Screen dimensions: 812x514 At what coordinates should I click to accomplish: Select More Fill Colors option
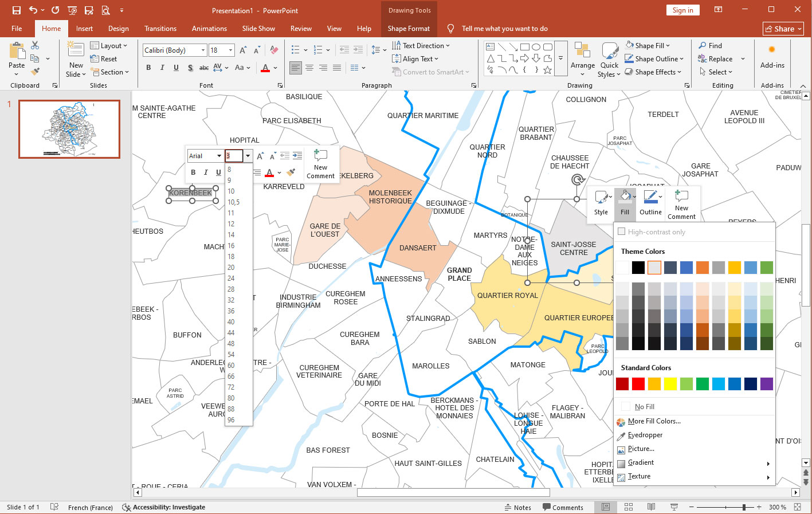[x=654, y=421]
